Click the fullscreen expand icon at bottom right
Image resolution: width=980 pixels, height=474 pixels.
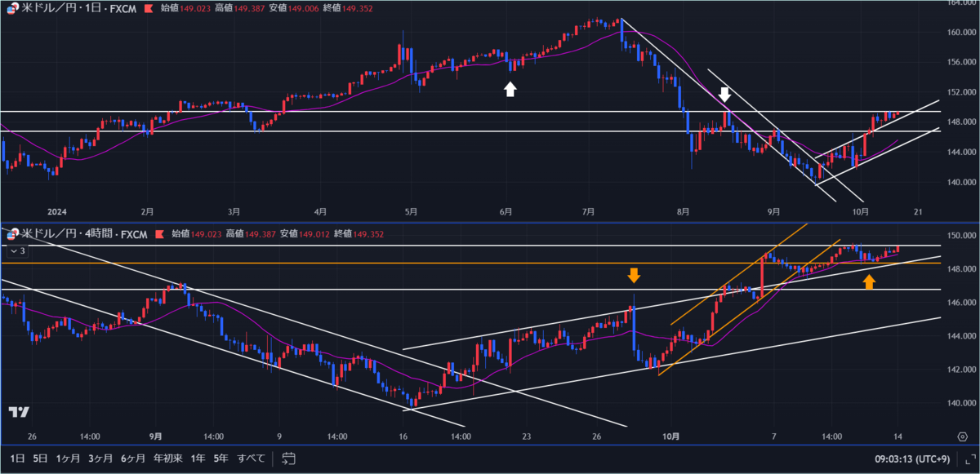click(x=970, y=459)
